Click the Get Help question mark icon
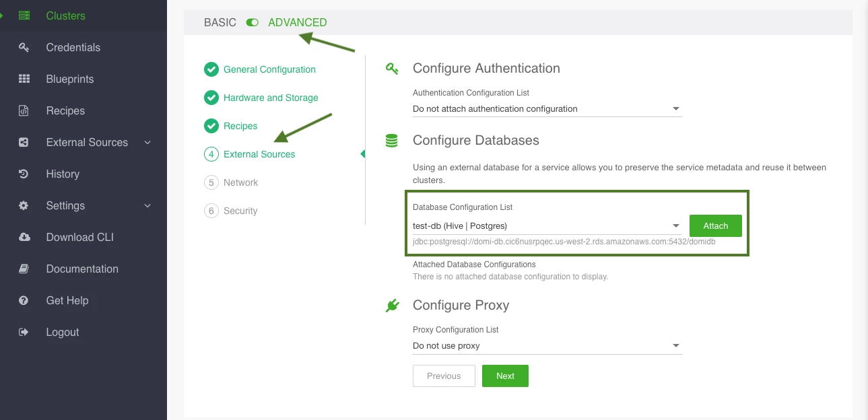Viewport: 868px width, 420px height. (24, 300)
